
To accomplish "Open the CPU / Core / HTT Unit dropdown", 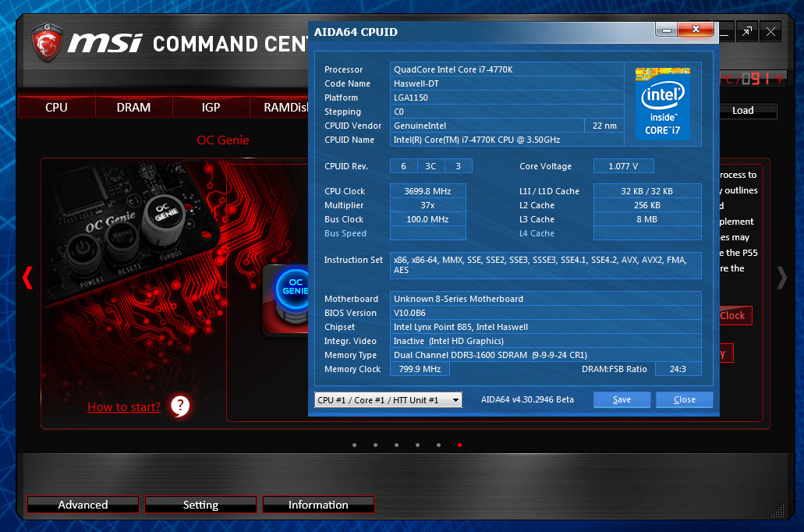I will pyautogui.click(x=388, y=400).
